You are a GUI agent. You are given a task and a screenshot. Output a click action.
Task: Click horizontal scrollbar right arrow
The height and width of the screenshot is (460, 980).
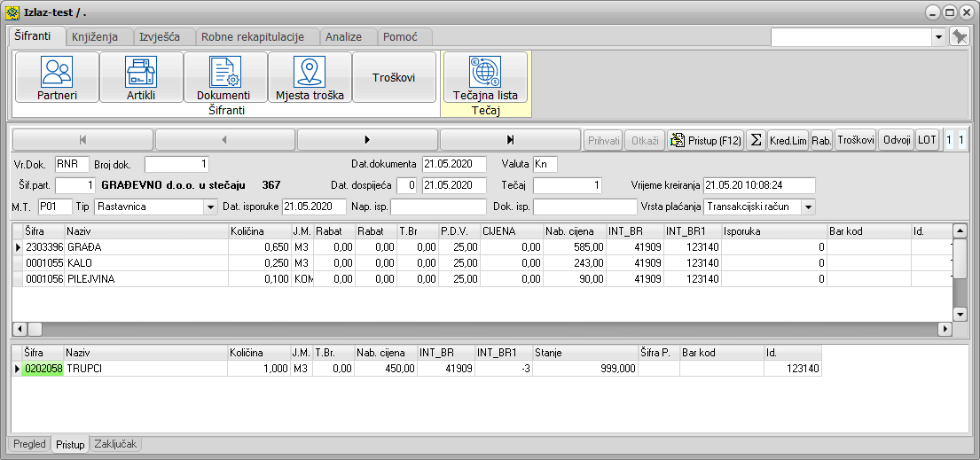pyautogui.click(x=945, y=328)
